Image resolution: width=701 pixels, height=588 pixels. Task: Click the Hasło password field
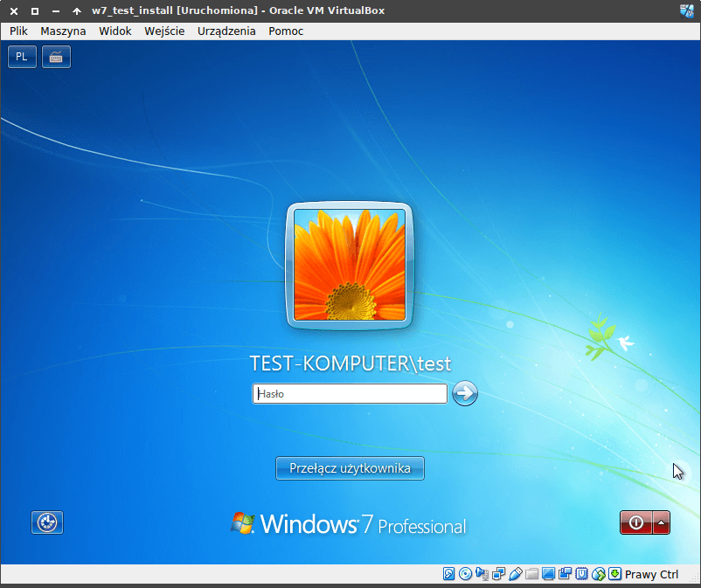[x=350, y=394]
